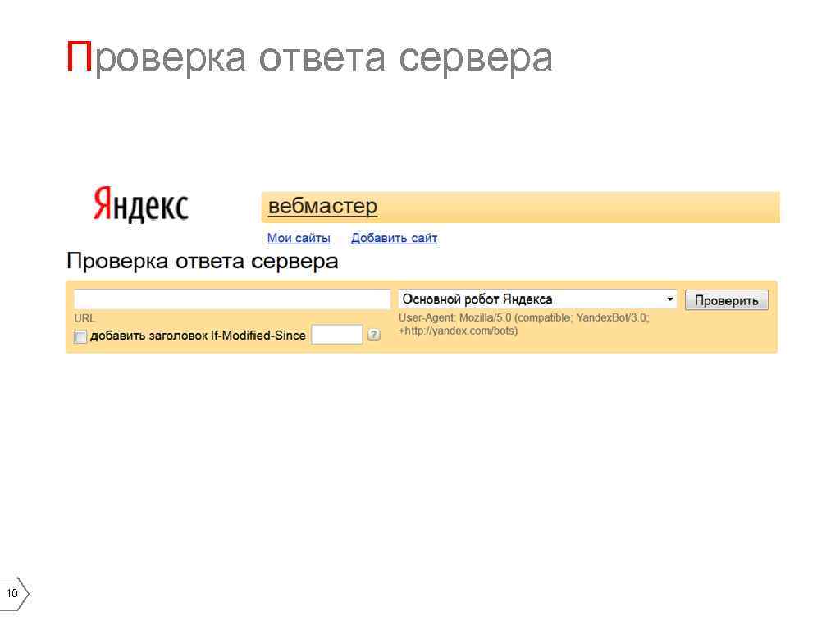Click the Яндекс logo
840x630 pixels.
pyautogui.click(x=141, y=204)
